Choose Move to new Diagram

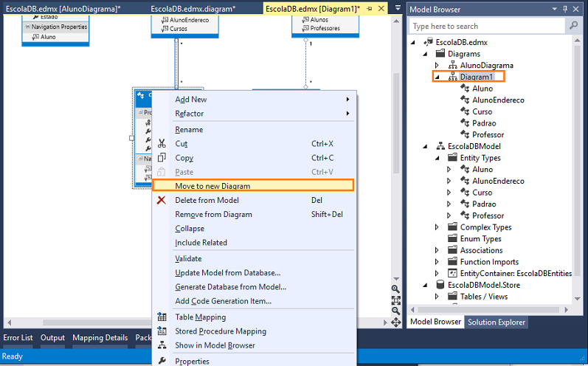pos(254,186)
